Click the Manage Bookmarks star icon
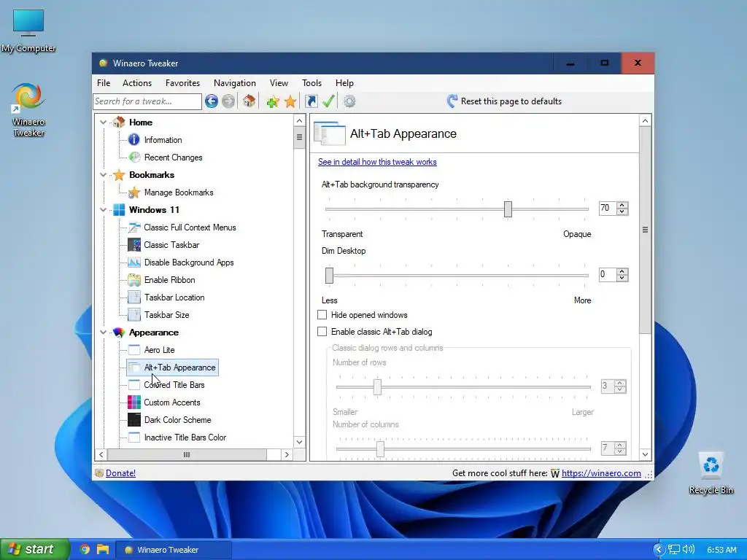Image resolution: width=747 pixels, height=560 pixels. [x=134, y=192]
